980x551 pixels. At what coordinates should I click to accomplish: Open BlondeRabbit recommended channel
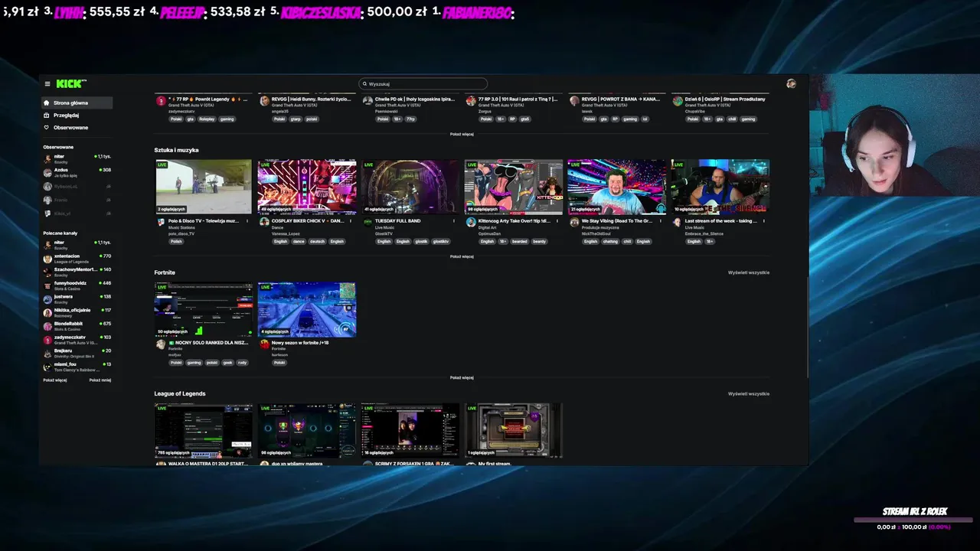(x=77, y=326)
